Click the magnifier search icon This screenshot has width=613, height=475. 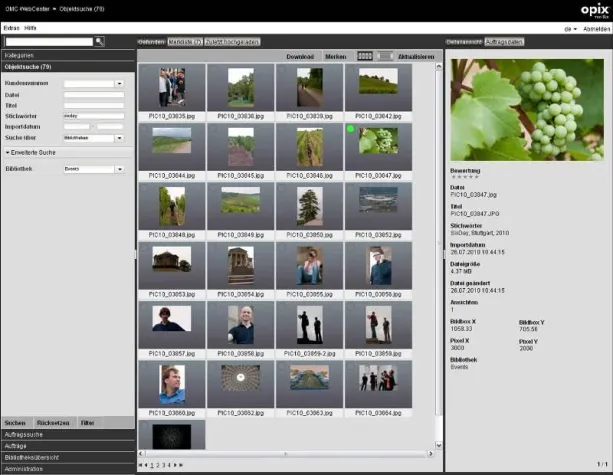(100, 42)
